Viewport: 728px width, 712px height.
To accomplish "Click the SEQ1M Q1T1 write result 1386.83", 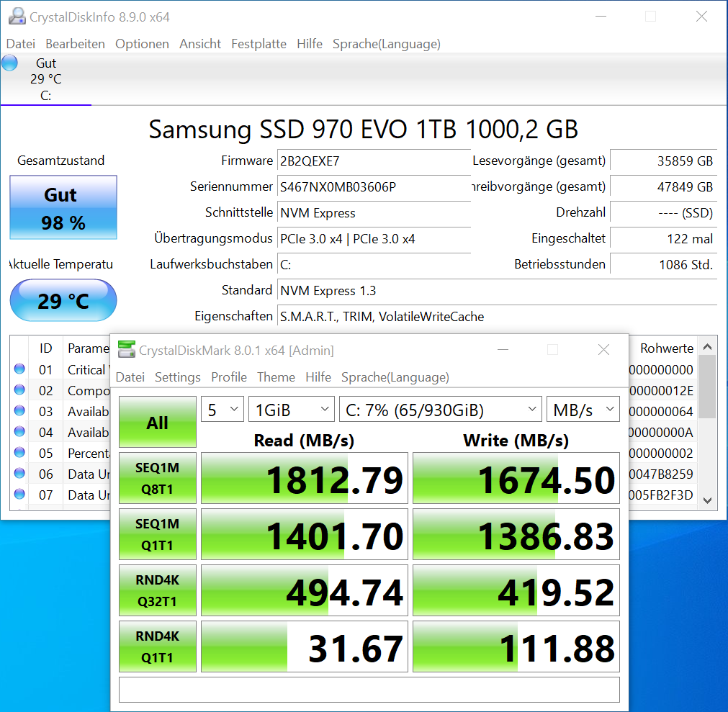I will tap(516, 534).
